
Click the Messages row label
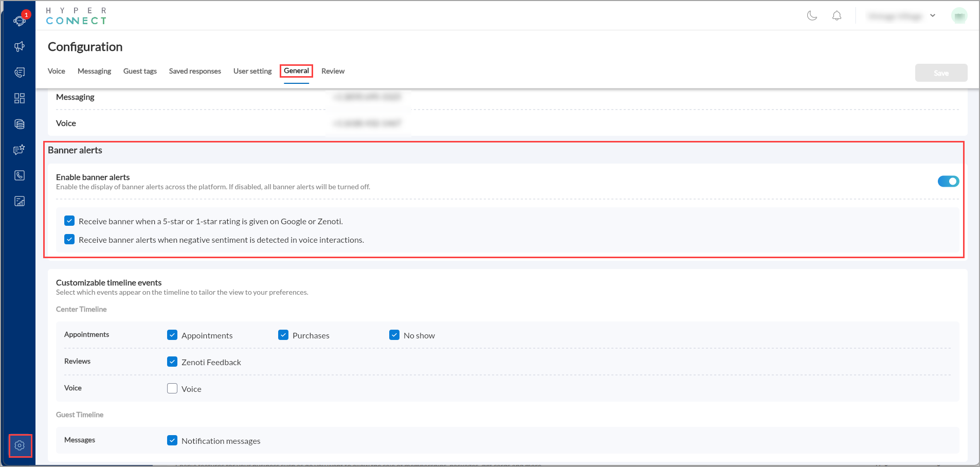pos(80,440)
